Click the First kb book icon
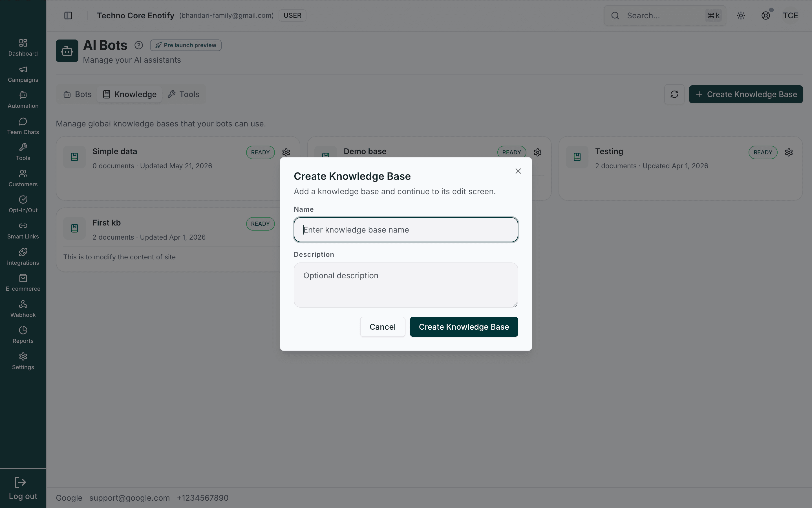 click(x=74, y=229)
